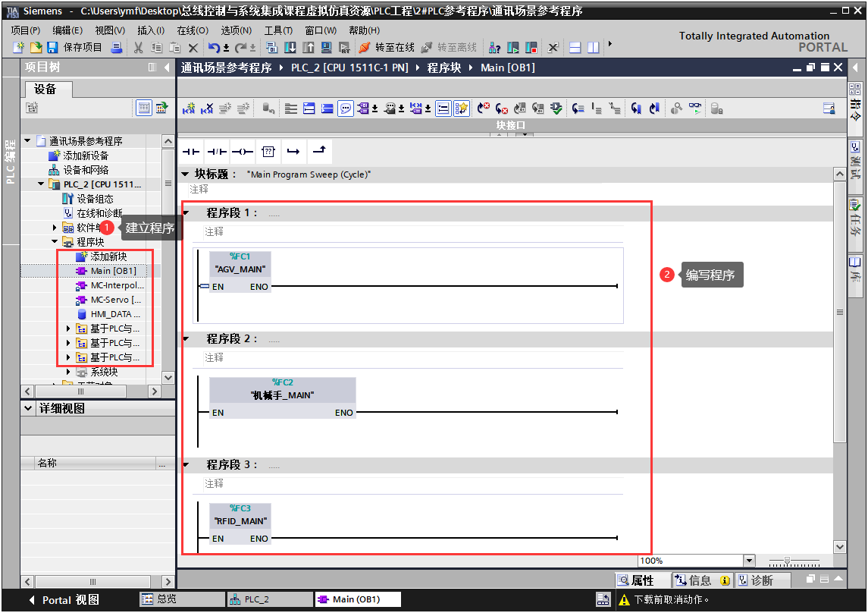
Task: Select 添加新设备 in project tree
Action: [x=85, y=156]
